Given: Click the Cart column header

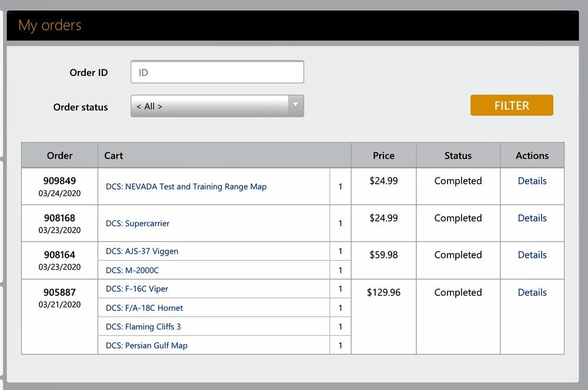Looking at the screenshot, I should tap(113, 156).
